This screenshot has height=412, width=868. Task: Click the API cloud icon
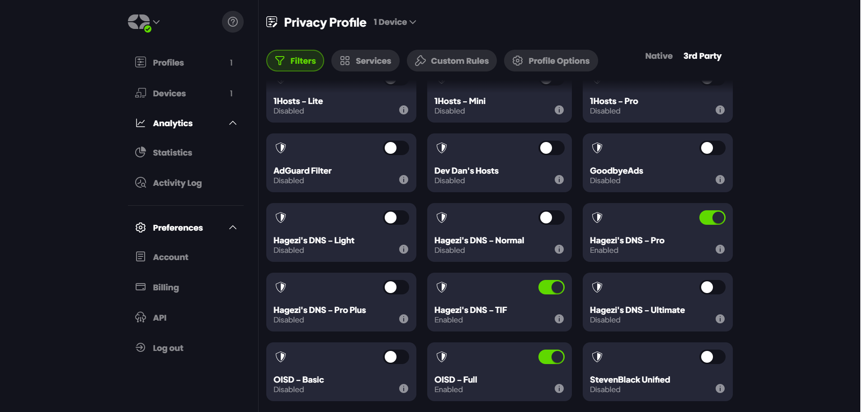tap(141, 317)
